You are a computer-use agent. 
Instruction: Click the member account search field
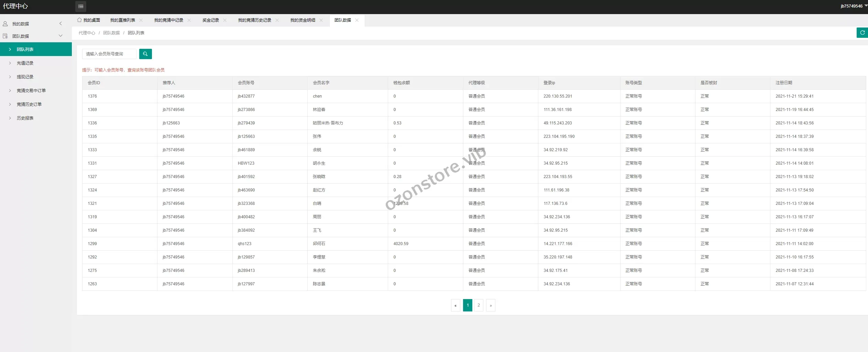click(109, 54)
